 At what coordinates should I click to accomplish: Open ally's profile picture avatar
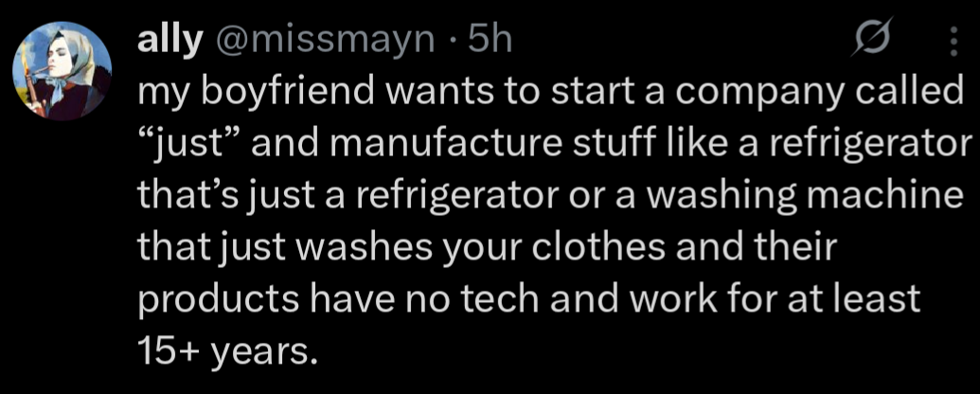click(x=62, y=71)
